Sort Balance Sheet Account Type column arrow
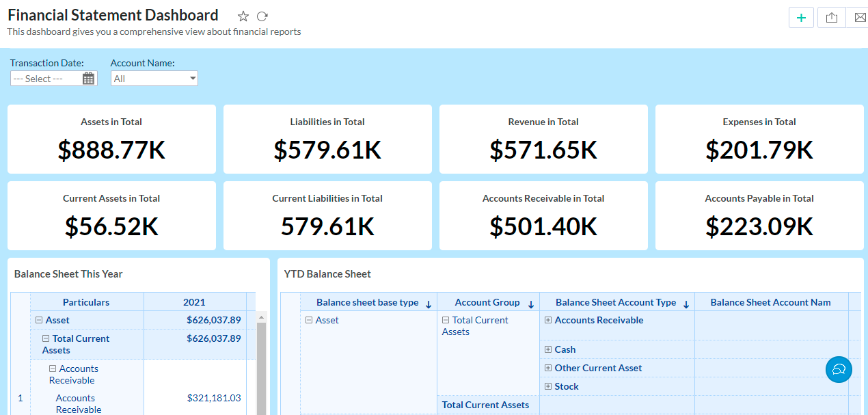 [686, 304]
